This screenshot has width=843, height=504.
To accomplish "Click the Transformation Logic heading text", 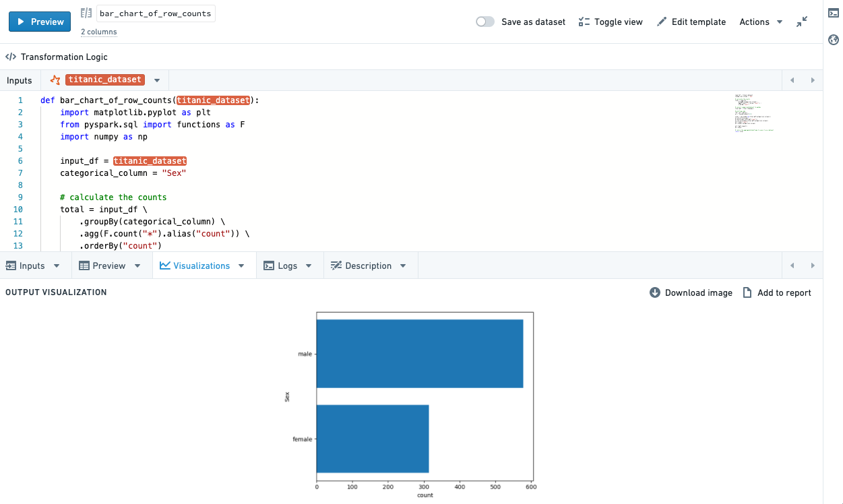I will click(64, 57).
